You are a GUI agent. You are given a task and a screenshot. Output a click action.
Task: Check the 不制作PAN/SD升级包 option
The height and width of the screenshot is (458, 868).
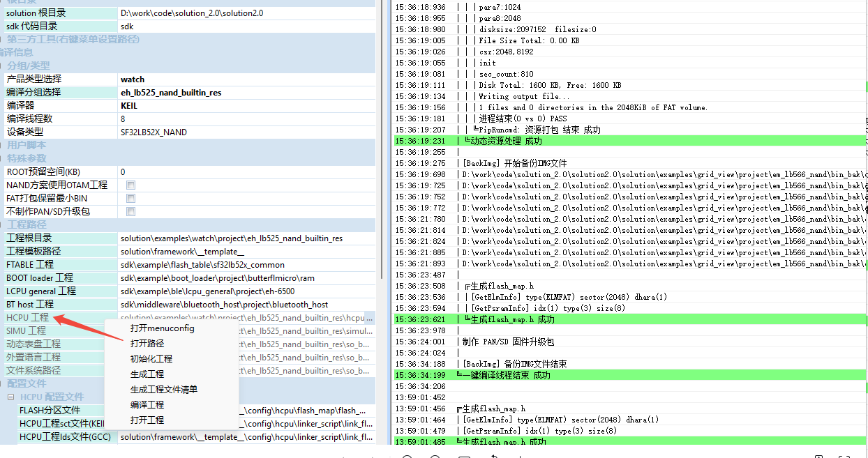[130, 212]
